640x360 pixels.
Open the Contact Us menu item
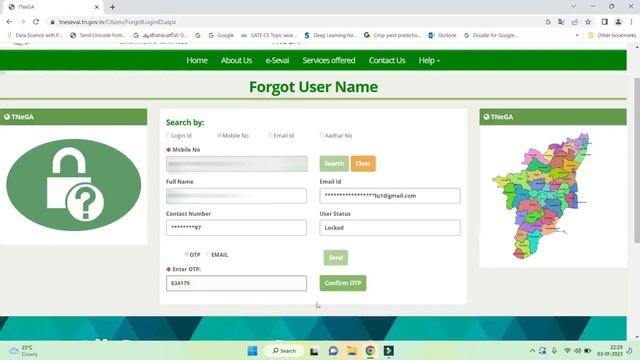point(387,60)
